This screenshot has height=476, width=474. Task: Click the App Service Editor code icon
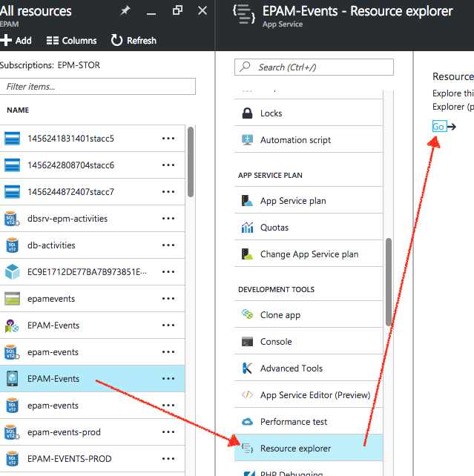247,395
